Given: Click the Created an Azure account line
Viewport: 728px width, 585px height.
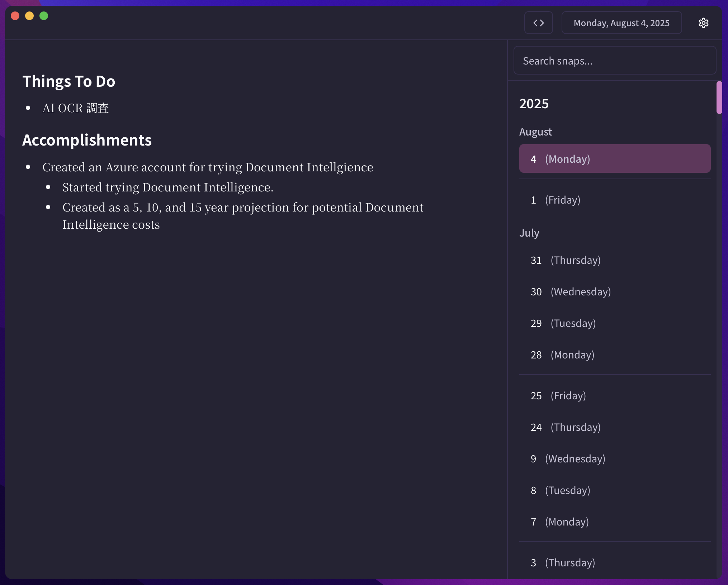Looking at the screenshot, I should 208,167.
